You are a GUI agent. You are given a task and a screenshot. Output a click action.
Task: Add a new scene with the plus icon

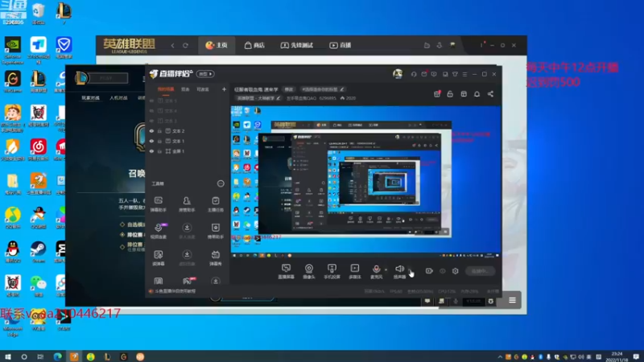[x=224, y=89]
